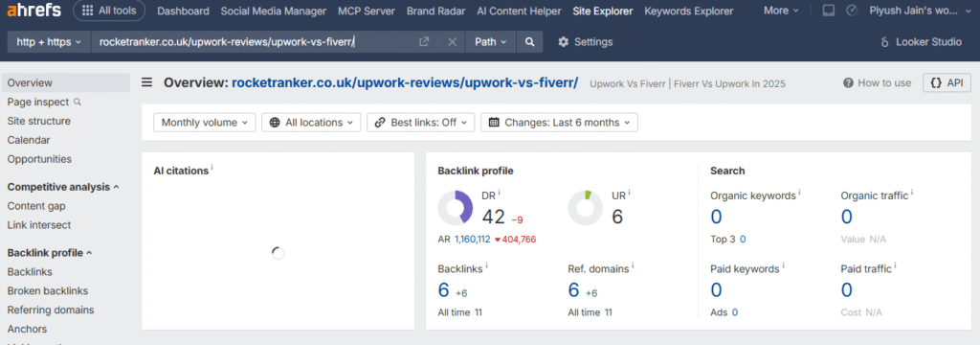This screenshot has height=345, width=980.
Task: Open URL in new tab icon
Action: point(424,42)
